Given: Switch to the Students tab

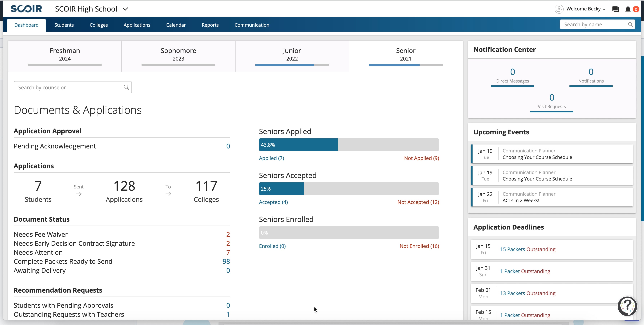Looking at the screenshot, I should point(64,25).
